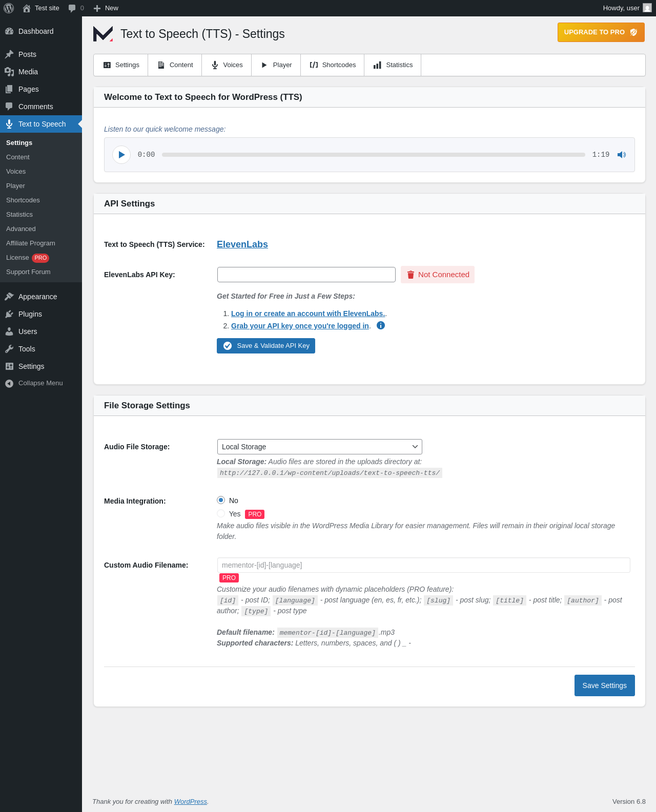Screen dimensions: 656x812
Task: Click Save & Validate API Key
Action: [x=266, y=346]
